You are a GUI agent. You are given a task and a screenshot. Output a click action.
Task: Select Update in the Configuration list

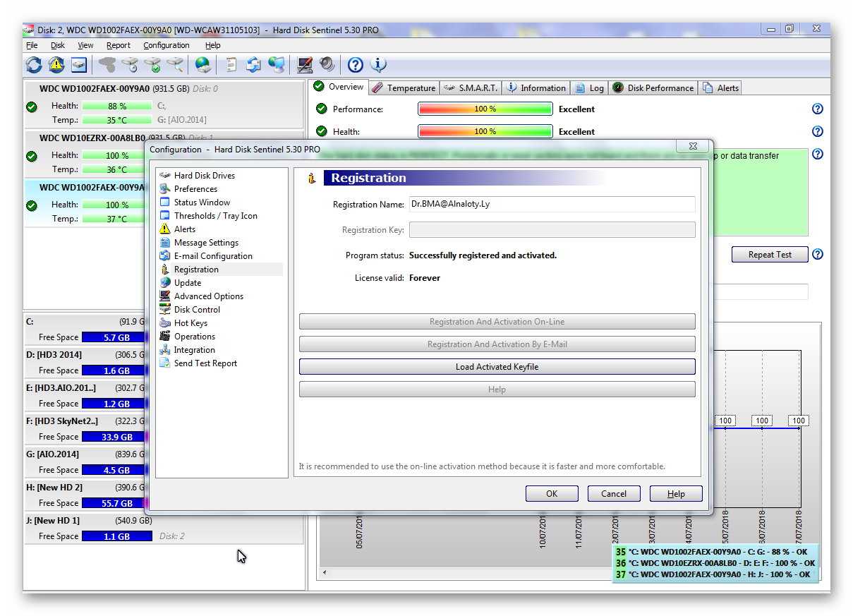pyautogui.click(x=188, y=282)
